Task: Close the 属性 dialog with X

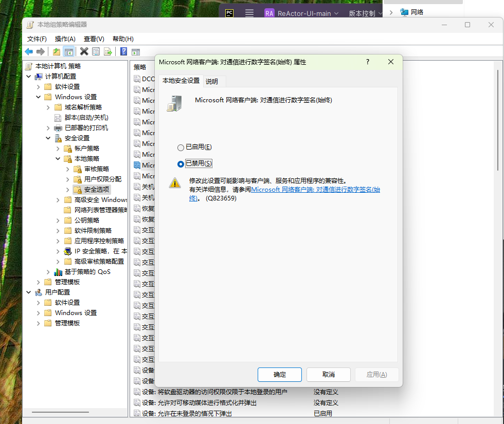Action: point(391,62)
